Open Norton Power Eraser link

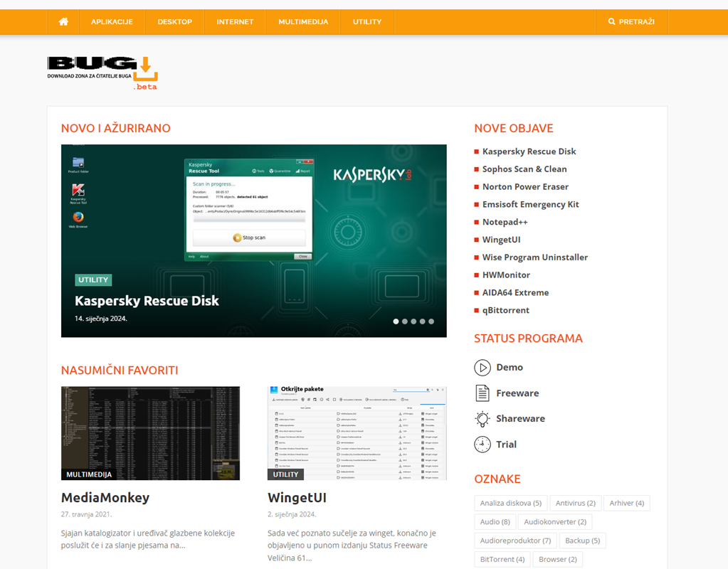[526, 186]
